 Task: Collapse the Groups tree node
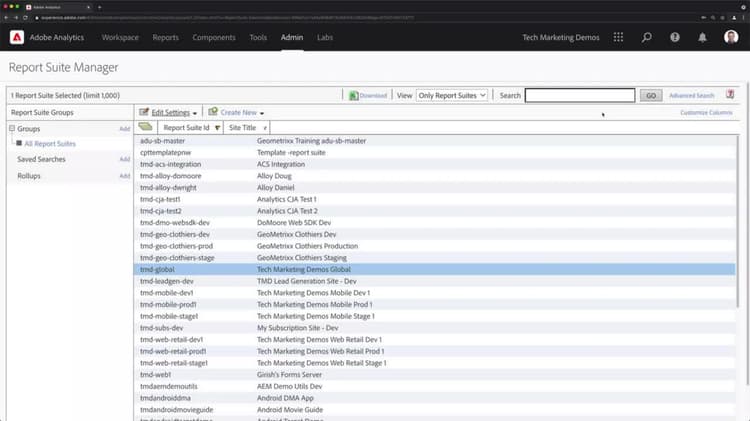[x=12, y=128]
